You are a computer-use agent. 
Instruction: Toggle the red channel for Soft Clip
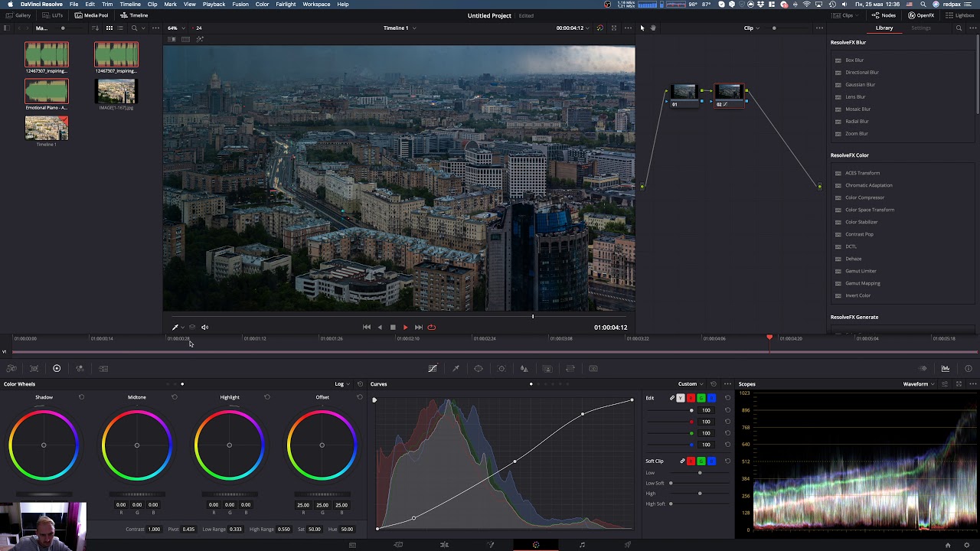pyautogui.click(x=691, y=461)
